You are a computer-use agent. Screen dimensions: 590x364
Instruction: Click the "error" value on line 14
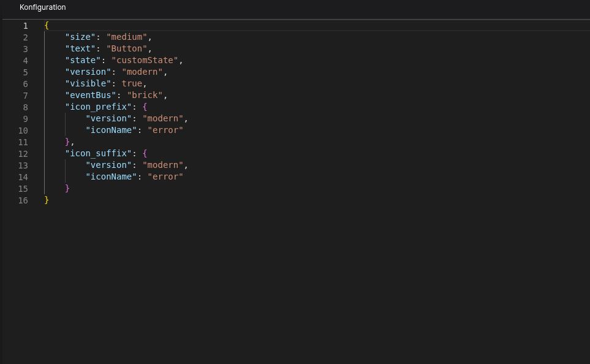(165, 177)
